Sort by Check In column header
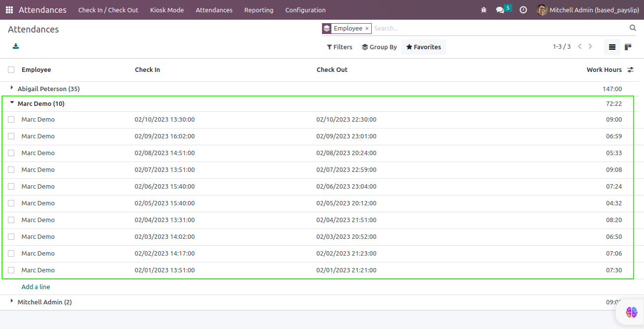Image resolution: width=644 pixels, height=329 pixels. [x=147, y=70]
